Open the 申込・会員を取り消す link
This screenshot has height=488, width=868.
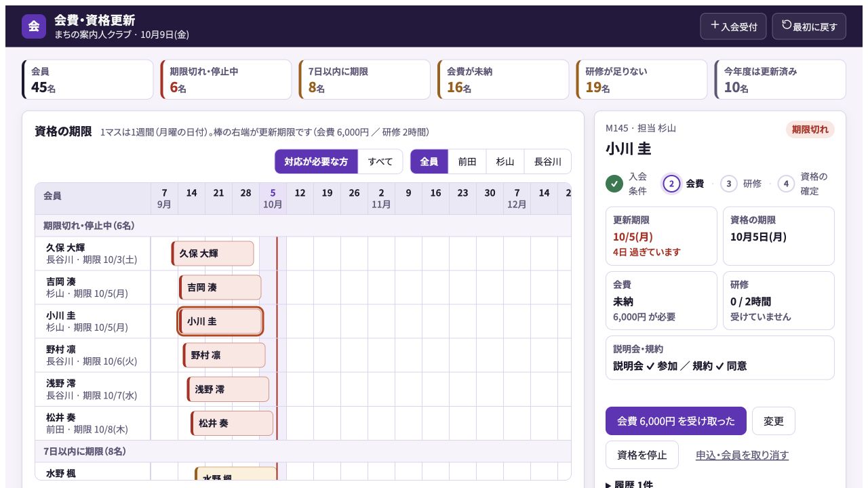[x=742, y=455]
